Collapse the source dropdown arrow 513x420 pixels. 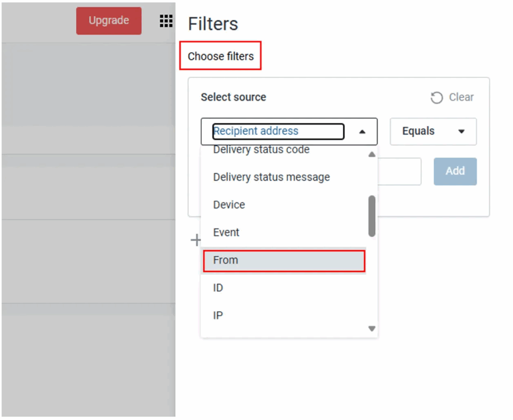pos(362,132)
